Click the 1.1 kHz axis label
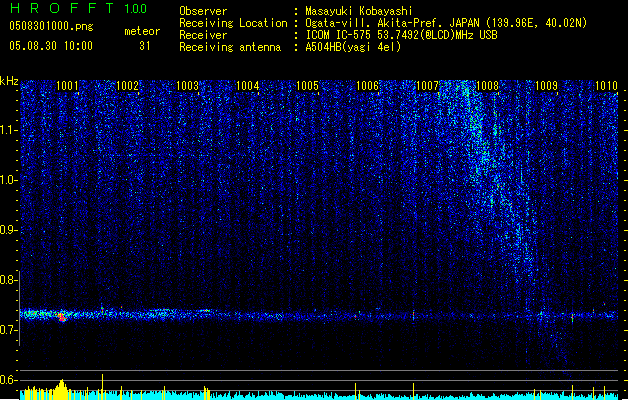The width and height of the screenshot is (629, 400). pos(8,130)
